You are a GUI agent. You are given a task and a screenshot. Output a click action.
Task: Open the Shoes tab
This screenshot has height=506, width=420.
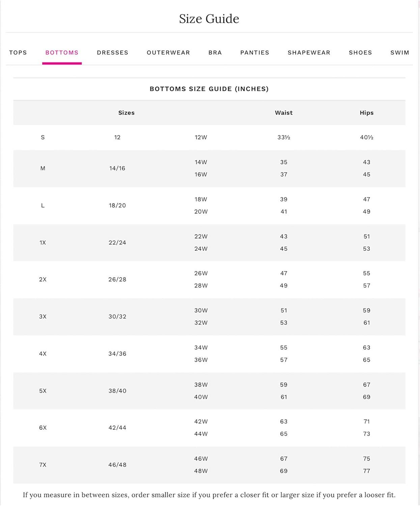pos(360,53)
